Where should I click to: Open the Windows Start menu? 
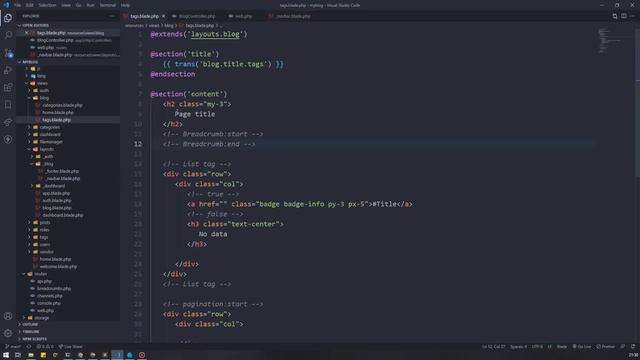click(6, 355)
